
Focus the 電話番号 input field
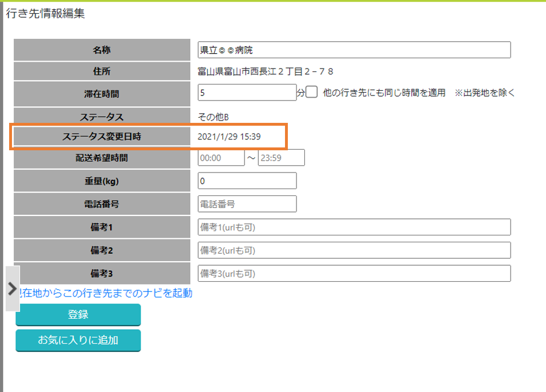247,203
